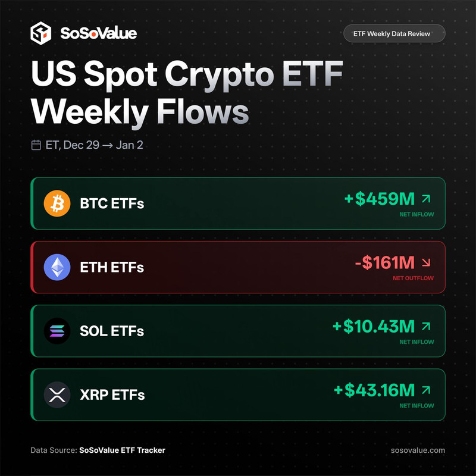Click the green up-arrow next to +$459M
The height and width of the screenshot is (476, 476).
coord(426,199)
